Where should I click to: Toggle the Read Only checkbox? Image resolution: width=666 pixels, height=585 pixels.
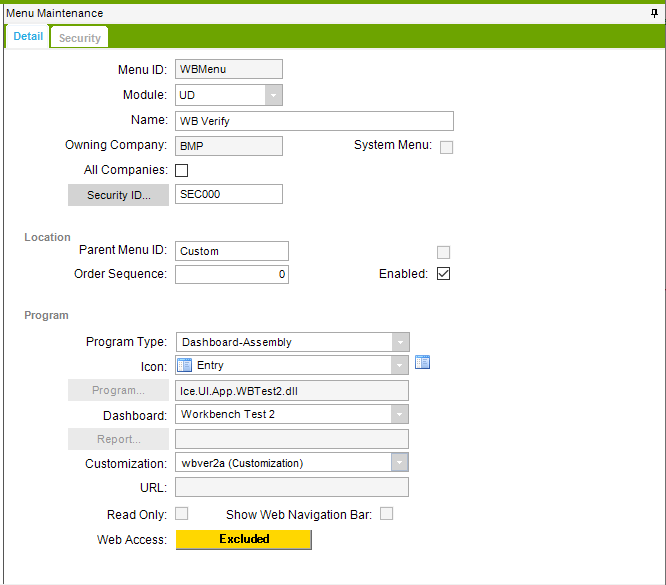(x=181, y=513)
